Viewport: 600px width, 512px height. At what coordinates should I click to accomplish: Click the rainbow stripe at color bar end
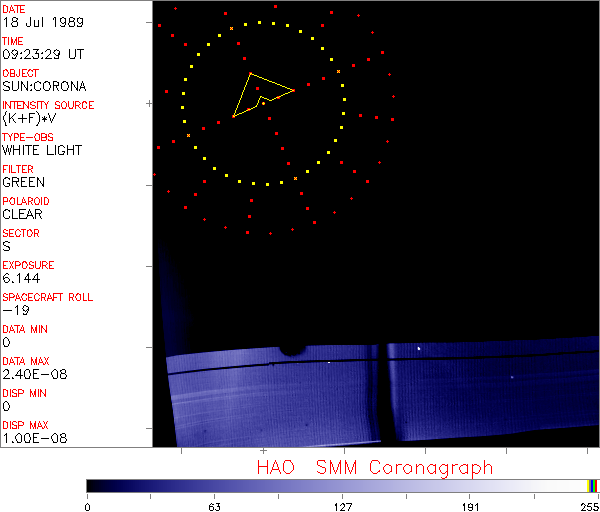(593, 485)
